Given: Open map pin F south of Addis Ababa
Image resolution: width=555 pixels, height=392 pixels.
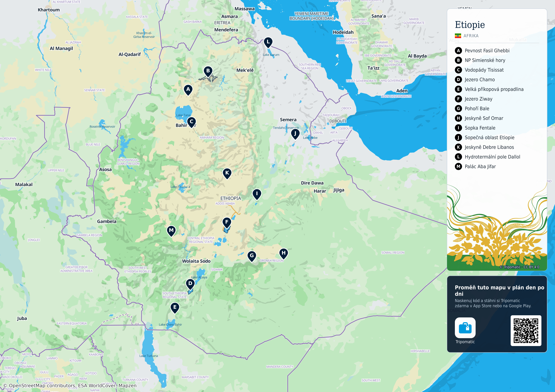Looking at the screenshot, I should 227,223.
